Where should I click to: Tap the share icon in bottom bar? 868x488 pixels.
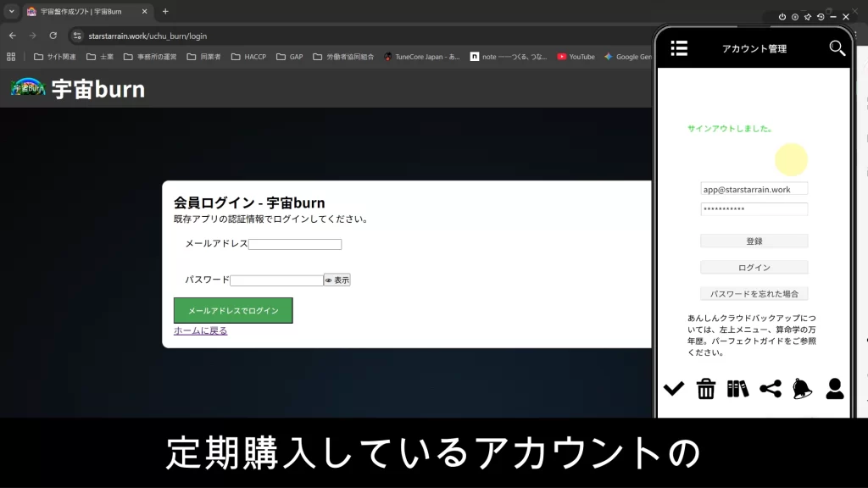click(x=770, y=389)
